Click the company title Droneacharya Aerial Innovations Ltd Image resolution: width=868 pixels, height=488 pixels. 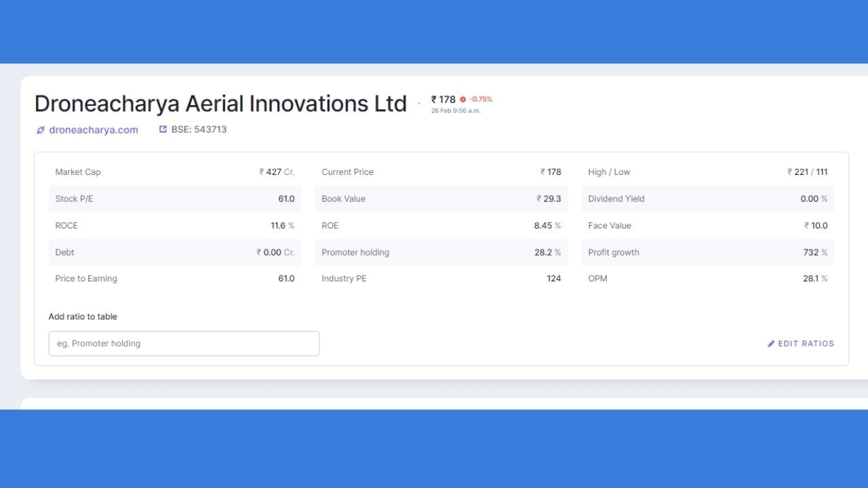click(x=220, y=104)
